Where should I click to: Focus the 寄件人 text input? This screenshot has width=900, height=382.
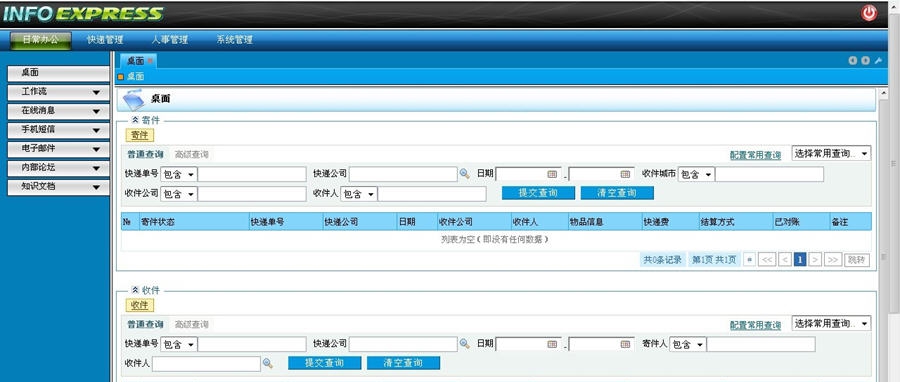tap(761, 344)
